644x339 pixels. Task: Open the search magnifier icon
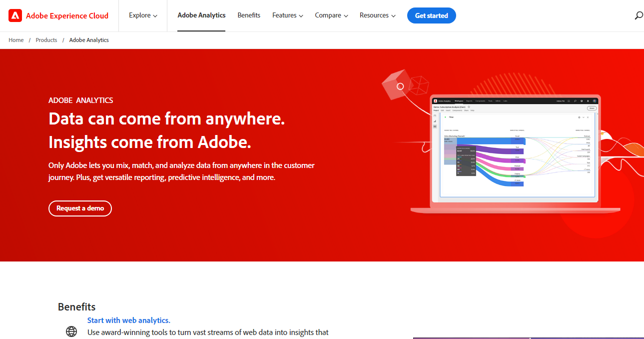(x=639, y=15)
